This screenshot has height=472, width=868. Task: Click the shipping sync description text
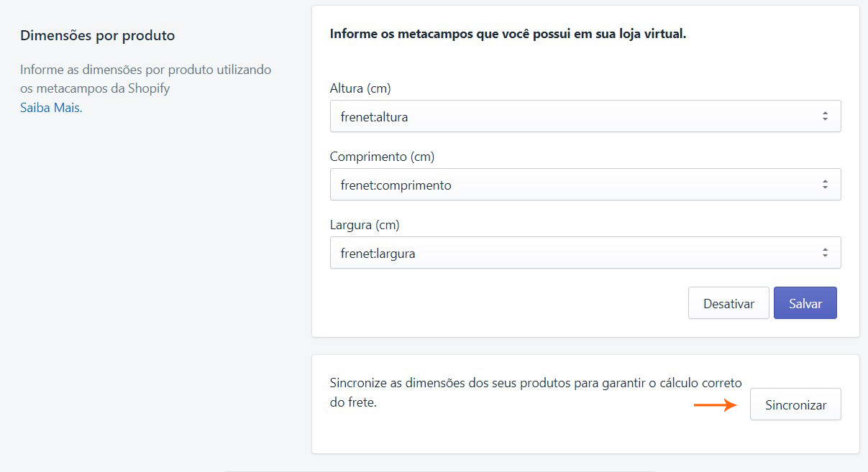tap(535, 392)
